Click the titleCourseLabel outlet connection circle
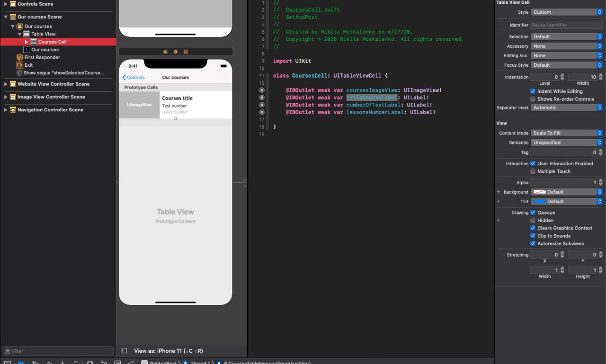 262,98
